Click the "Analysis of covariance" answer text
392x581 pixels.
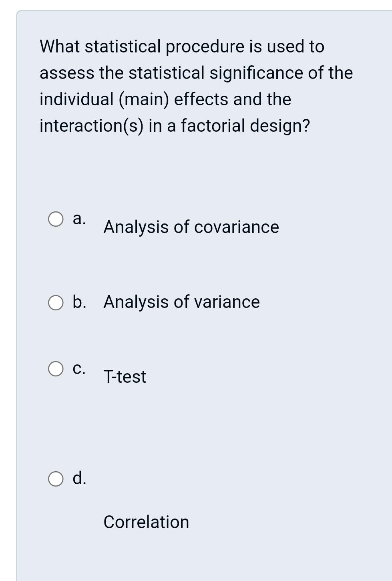[x=191, y=227]
